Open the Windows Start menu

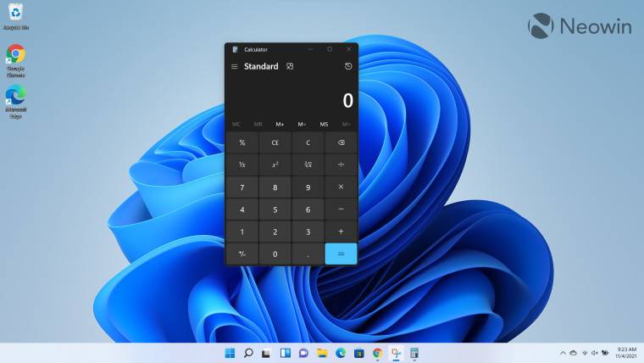(230, 353)
